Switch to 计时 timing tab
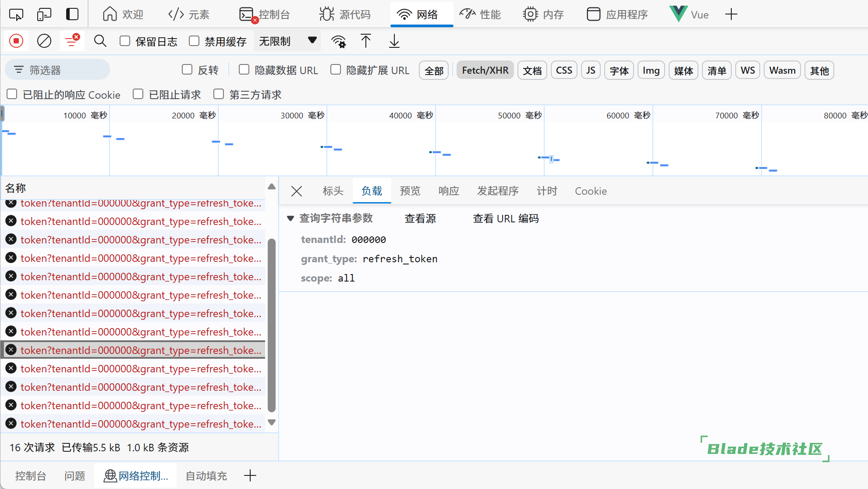 click(x=547, y=191)
